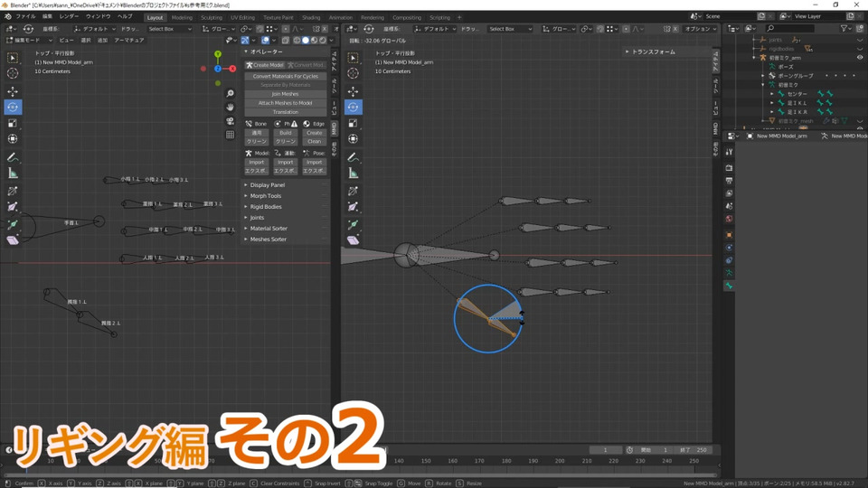Viewport: 868px width, 488px height.
Task: Open the アーマチュア menu
Action: point(129,41)
